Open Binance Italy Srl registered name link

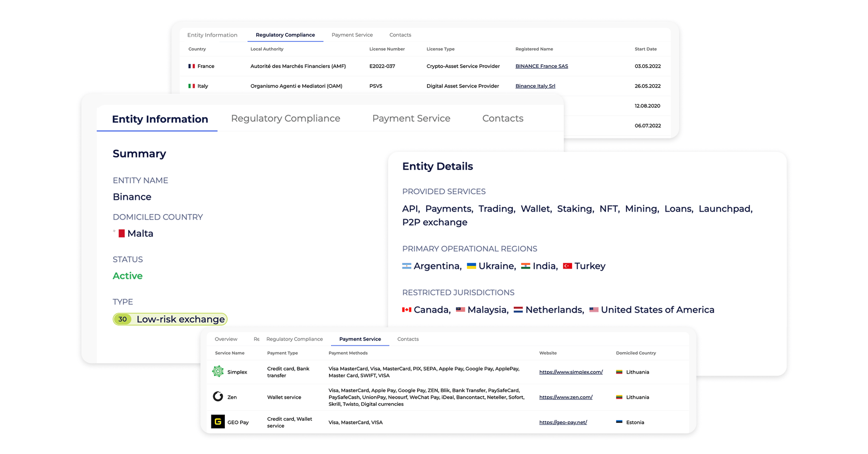tap(535, 86)
